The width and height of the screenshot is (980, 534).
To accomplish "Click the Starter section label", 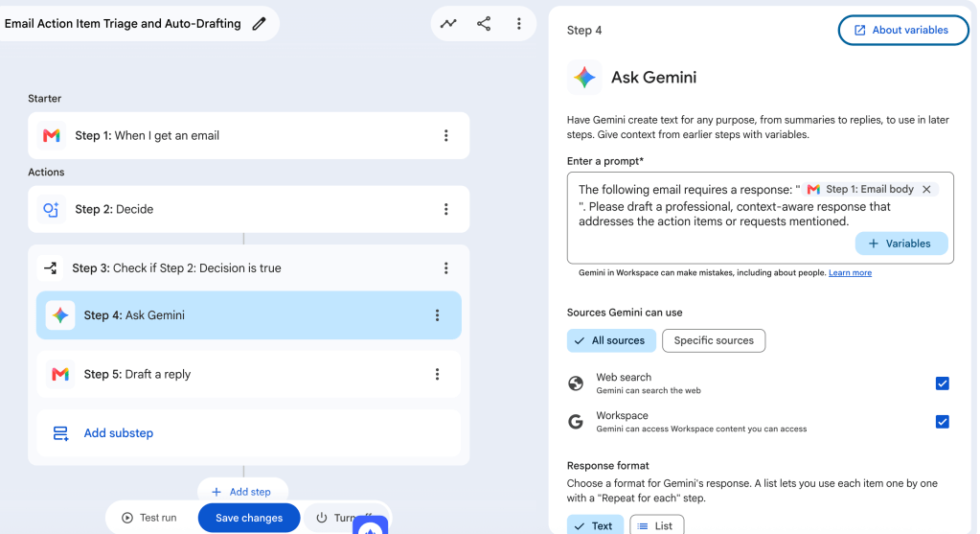I will click(44, 99).
